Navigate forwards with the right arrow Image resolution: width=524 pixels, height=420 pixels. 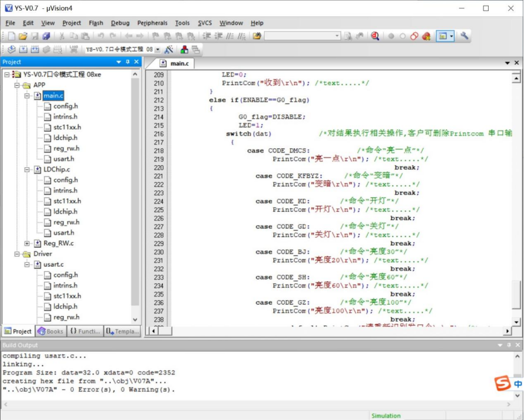click(140, 36)
